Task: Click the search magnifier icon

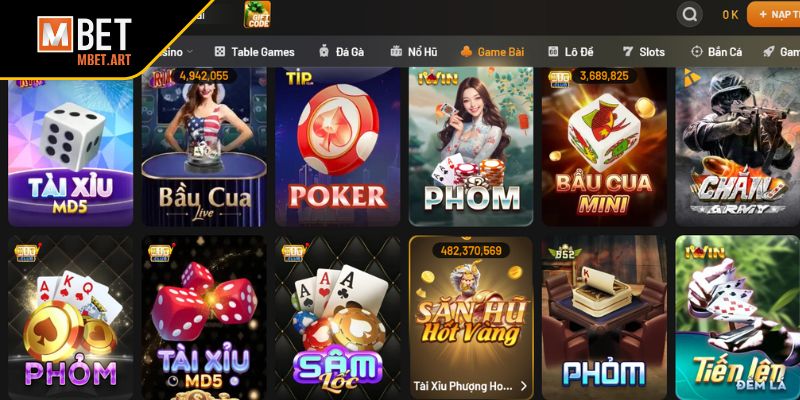Action: click(x=689, y=14)
